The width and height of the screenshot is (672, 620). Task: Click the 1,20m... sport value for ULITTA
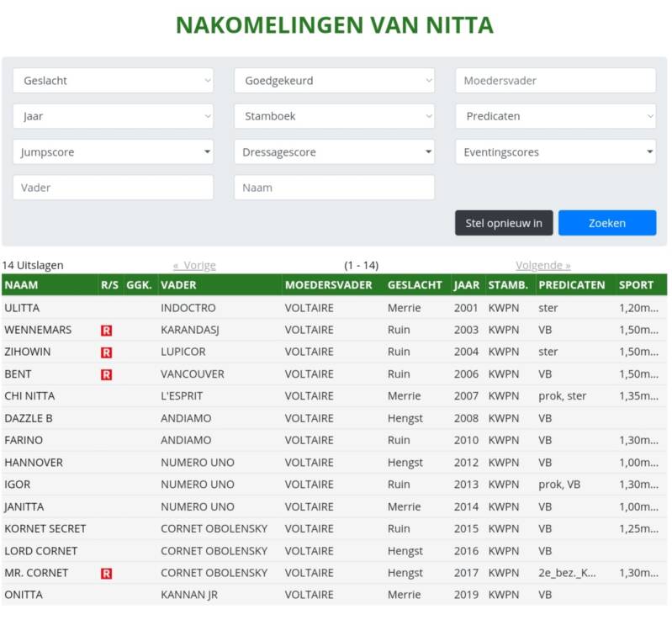[x=638, y=308]
